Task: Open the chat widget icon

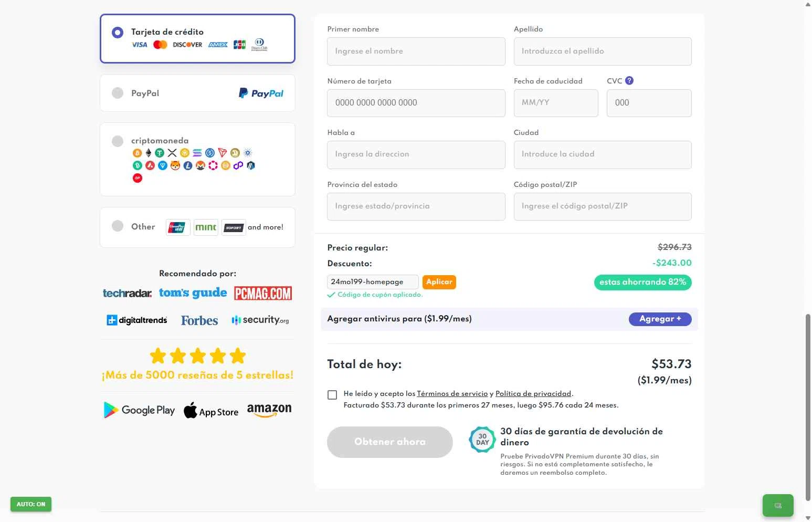Action: [x=778, y=506]
